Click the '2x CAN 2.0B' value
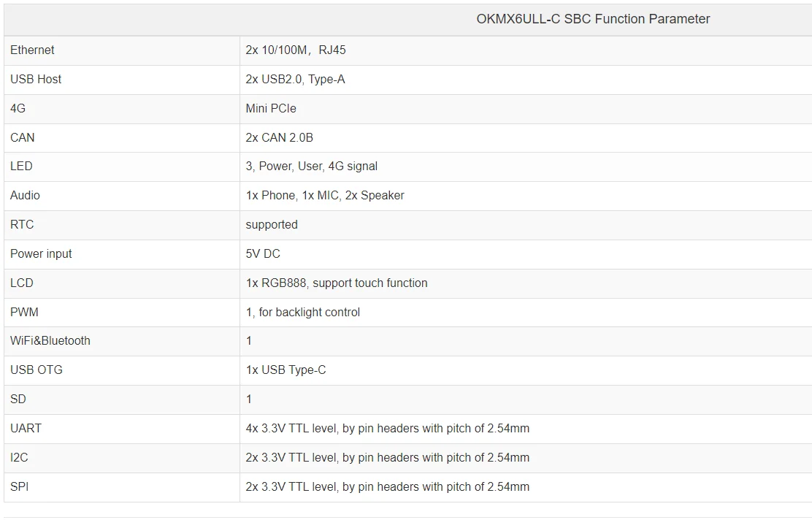The height and width of the screenshot is (520, 812). (280, 138)
